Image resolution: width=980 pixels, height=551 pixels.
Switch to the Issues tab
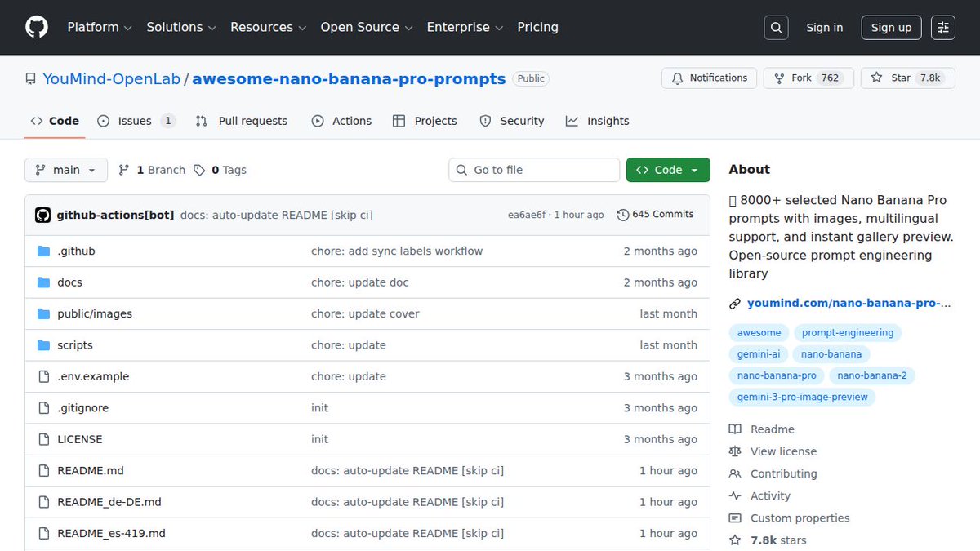(136, 121)
